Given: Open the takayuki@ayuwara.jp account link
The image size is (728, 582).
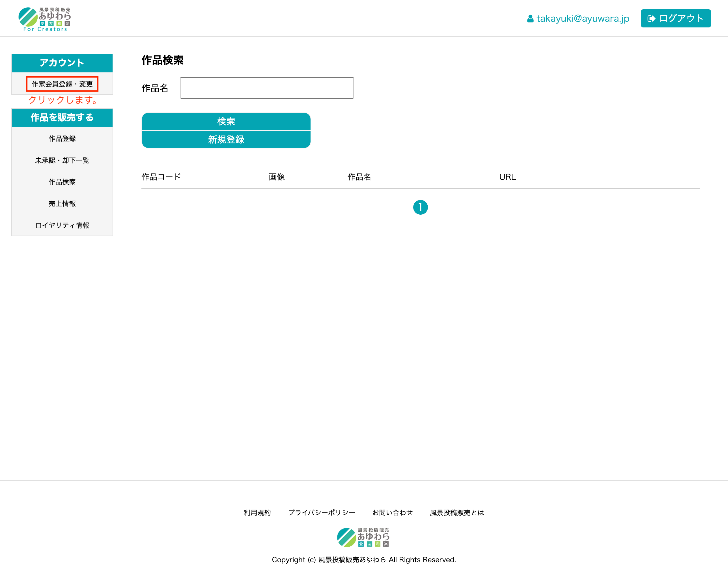Looking at the screenshot, I should (x=583, y=19).
